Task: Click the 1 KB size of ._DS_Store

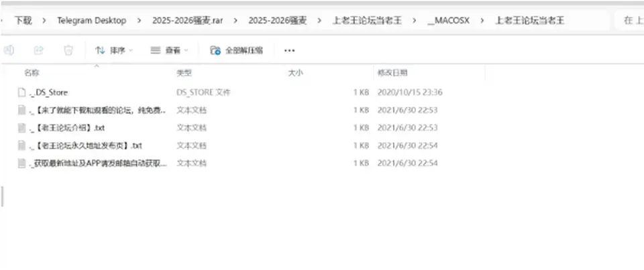Action: (361, 92)
